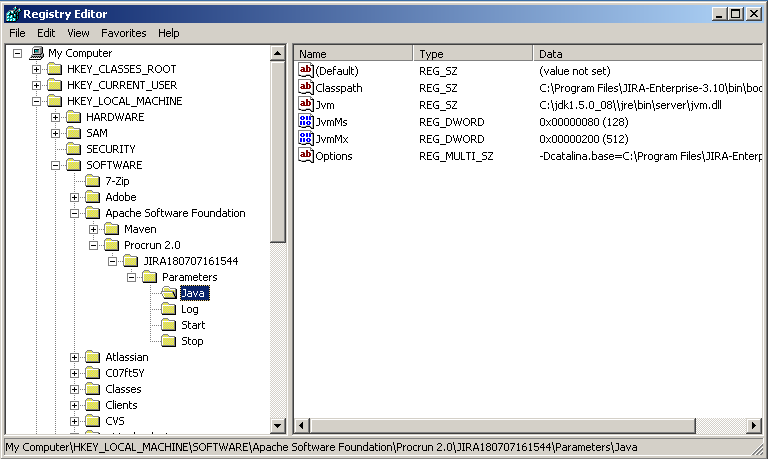The image size is (768, 459).
Task: Collapse the HKEY_LOCAL_MACHINE node
Action: (x=37, y=101)
